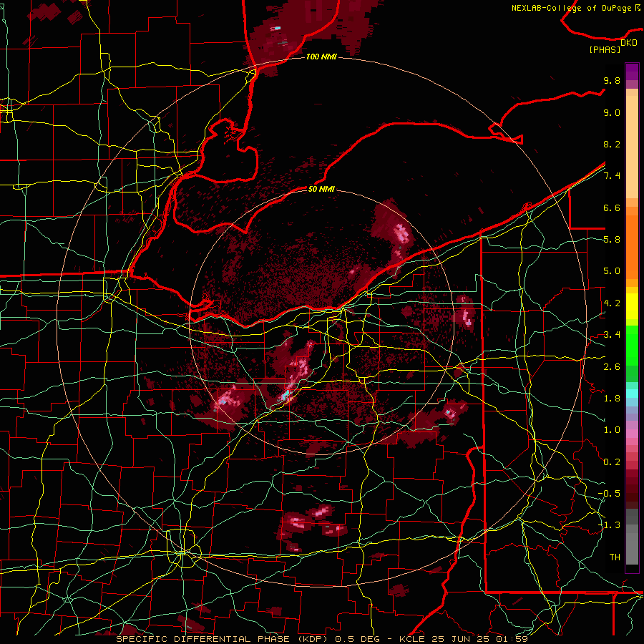The image size is (644, 644).
Task: Click the DKD label above the legend
Action: pyautogui.click(x=628, y=43)
